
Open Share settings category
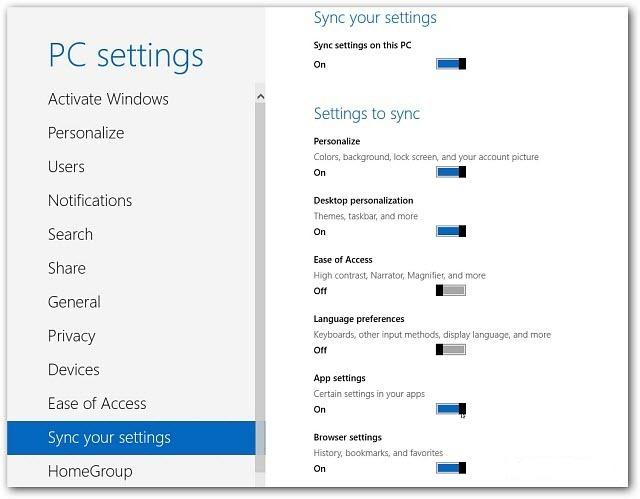tap(67, 268)
